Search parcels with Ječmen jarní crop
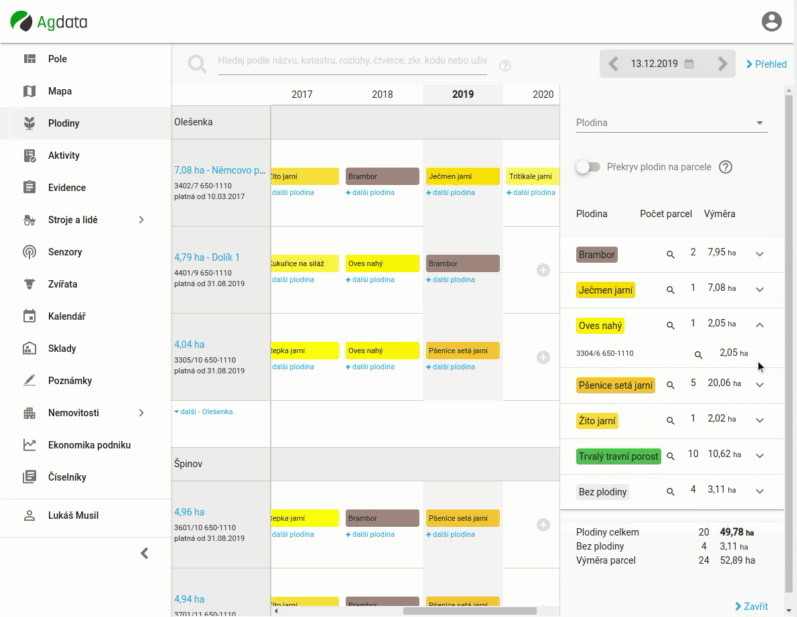Screen dimensions: 797x617 [670, 290]
